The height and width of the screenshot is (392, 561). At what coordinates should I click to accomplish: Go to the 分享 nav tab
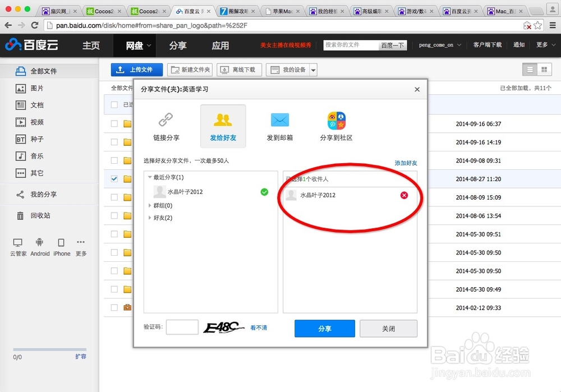tap(178, 45)
